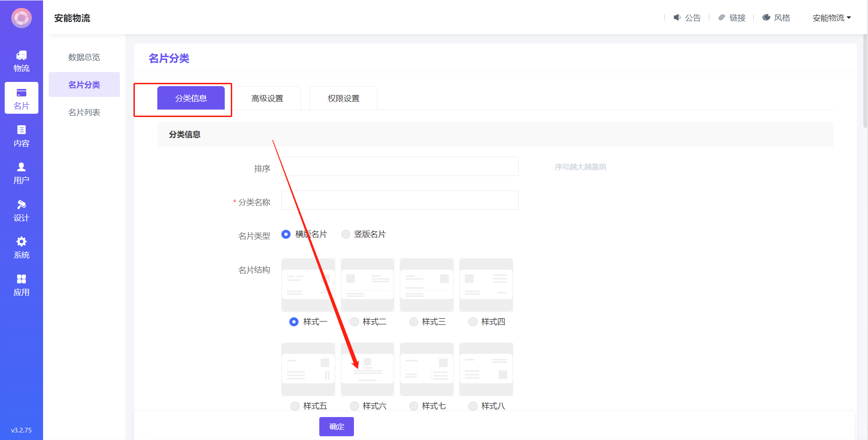This screenshot has height=440, width=868.
Task: Open 名片列表 in the submenu
Action: (x=84, y=112)
